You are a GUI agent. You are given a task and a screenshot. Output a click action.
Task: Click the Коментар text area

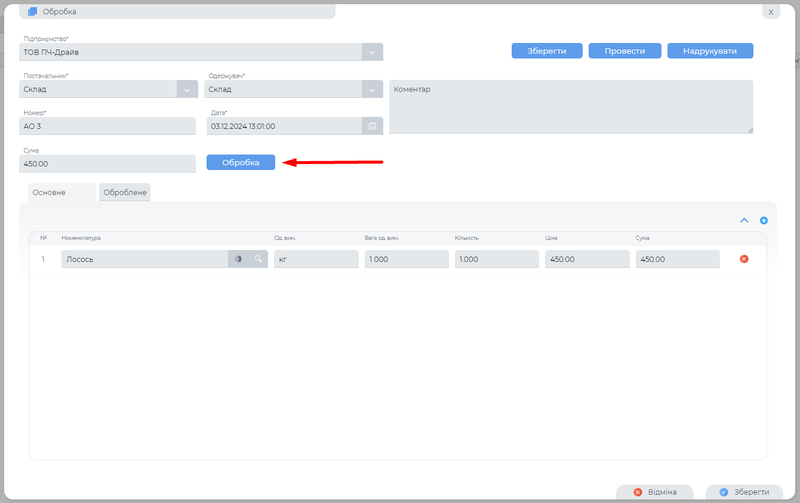(x=570, y=106)
